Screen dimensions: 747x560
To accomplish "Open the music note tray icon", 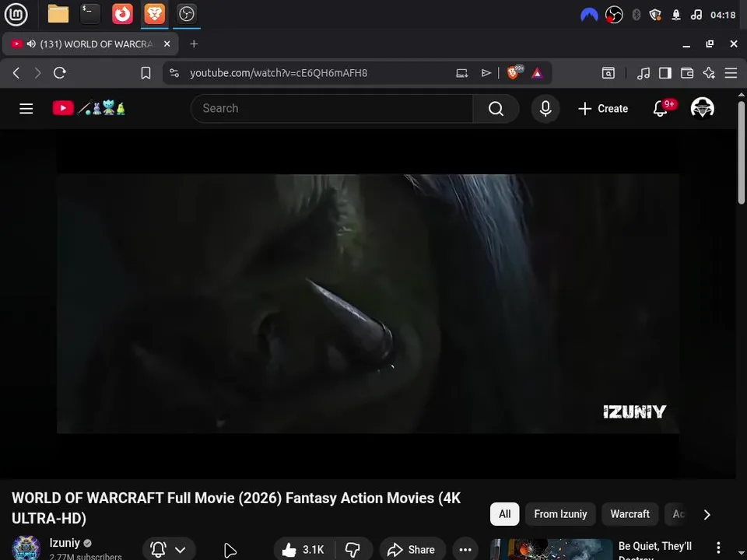I will pyautogui.click(x=696, y=15).
